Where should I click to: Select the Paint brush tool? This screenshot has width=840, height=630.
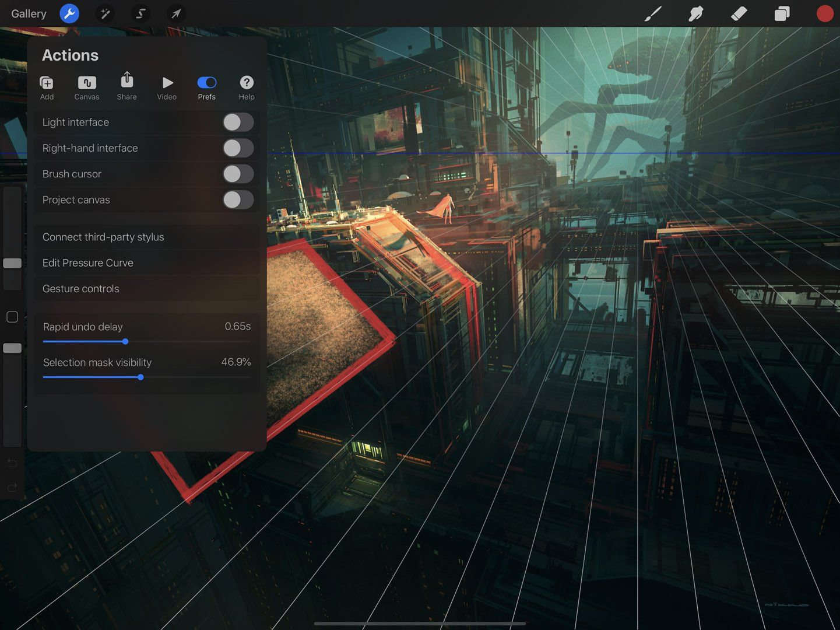(x=652, y=13)
